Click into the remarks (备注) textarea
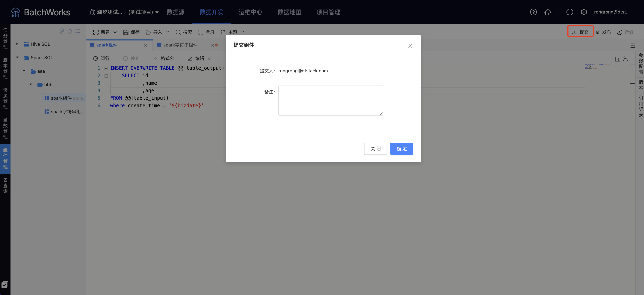 point(330,100)
